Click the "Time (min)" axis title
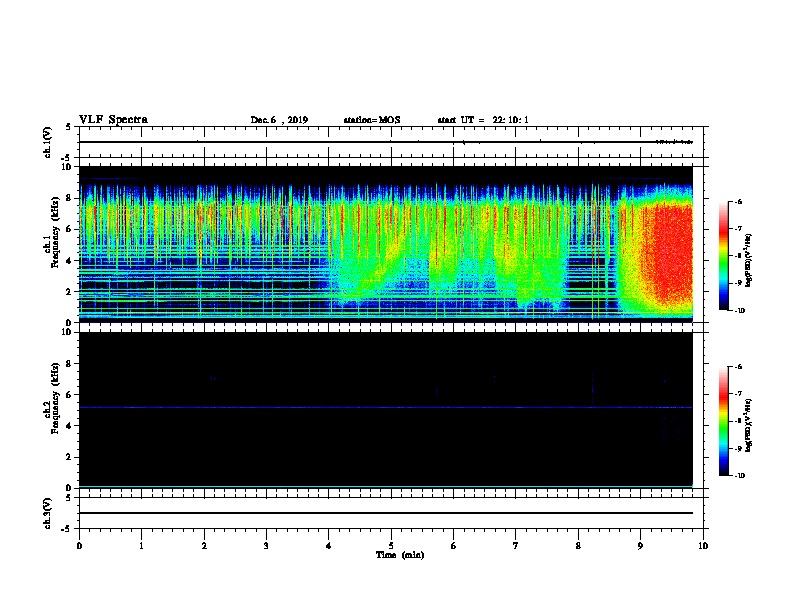This screenshot has width=792, height=612. click(400, 555)
